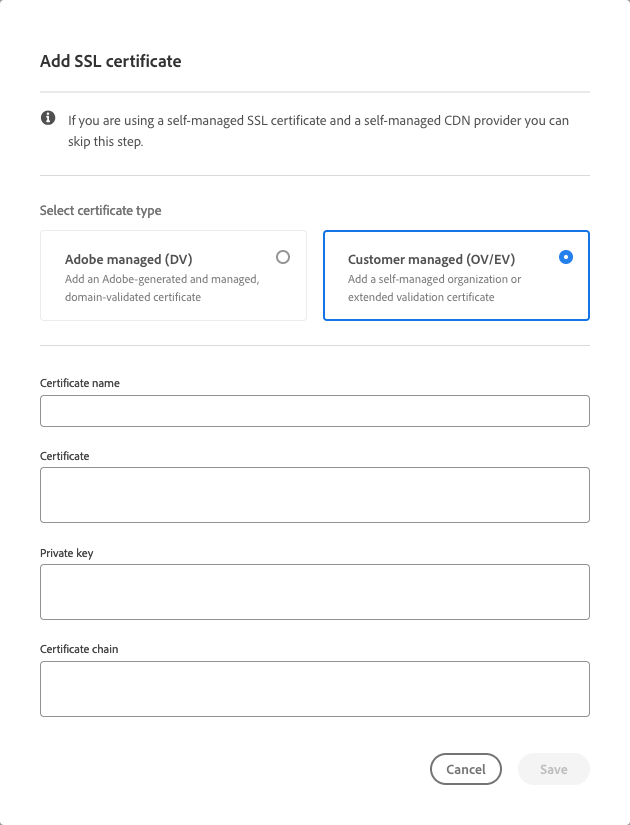The image size is (630, 825).
Task: Select the Customer managed (OV/EV) radio button
Action: (566, 257)
